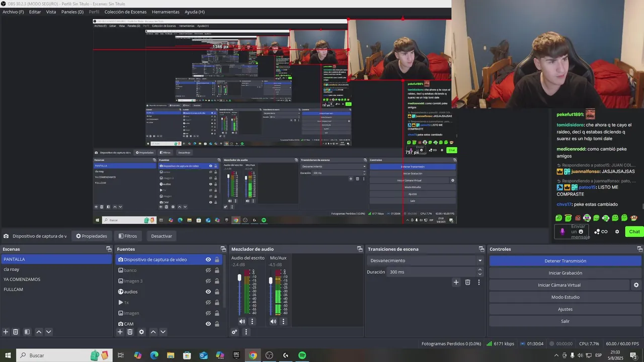644x362 pixels.
Task: Open Audio del escritorio options menu
Action: [252, 321]
